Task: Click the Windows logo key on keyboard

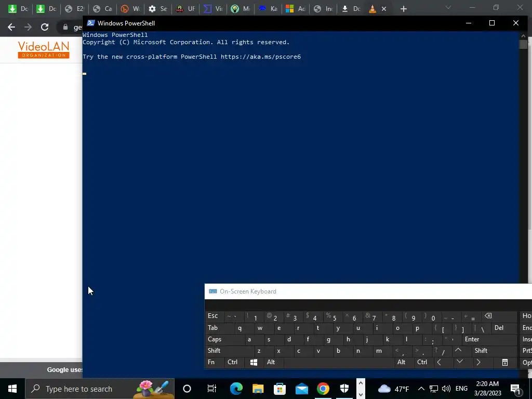Action: click(x=254, y=362)
